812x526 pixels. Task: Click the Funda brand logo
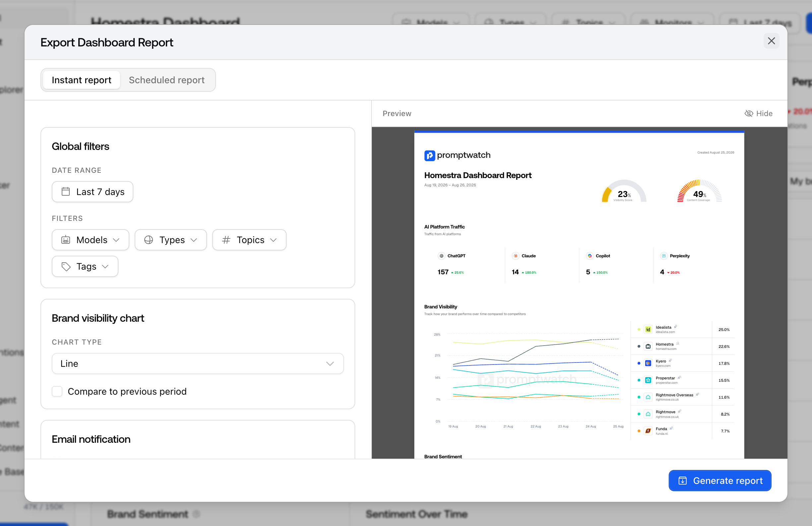point(648,431)
